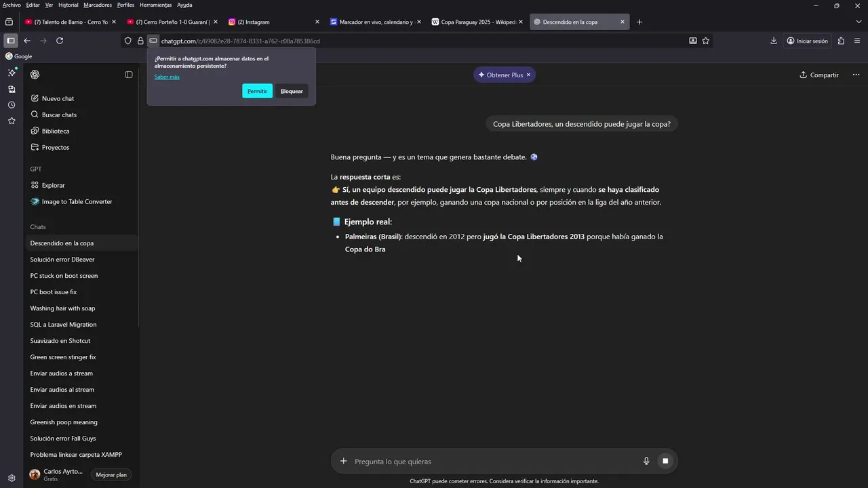Open the Editar menu
The image size is (868, 488).
[x=33, y=5]
